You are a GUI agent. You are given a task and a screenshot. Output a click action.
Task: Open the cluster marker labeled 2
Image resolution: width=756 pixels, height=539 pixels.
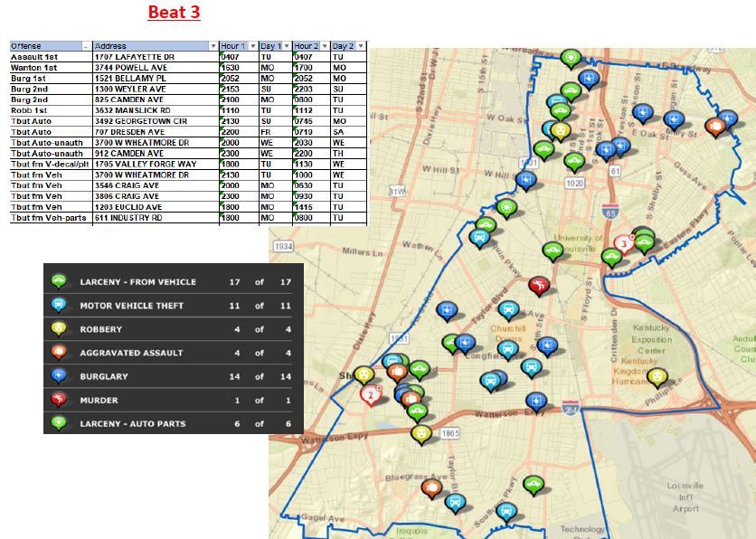(x=369, y=394)
